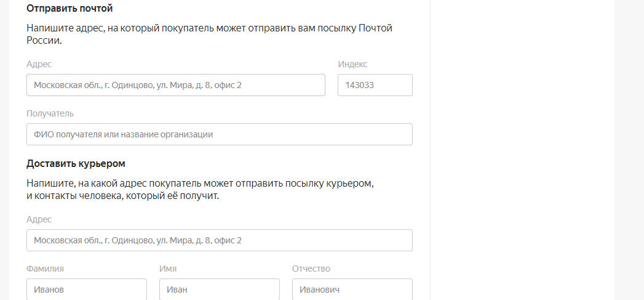This screenshot has width=644, height=300.
Task: Focus the Индекс postal code field
Action: click(375, 85)
